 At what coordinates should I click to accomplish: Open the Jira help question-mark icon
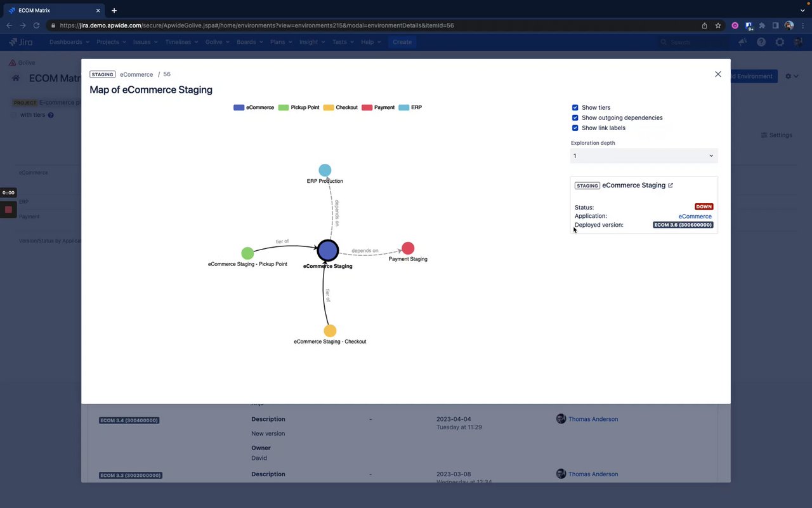[761, 42]
